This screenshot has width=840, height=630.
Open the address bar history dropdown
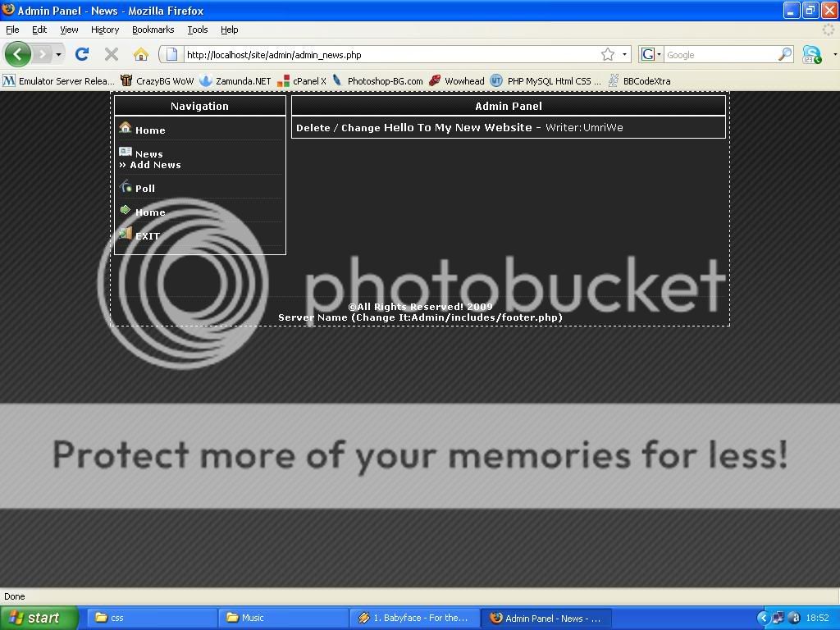pos(624,54)
